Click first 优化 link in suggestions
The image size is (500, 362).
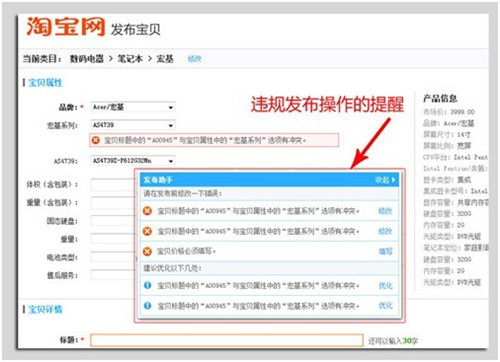tap(385, 285)
